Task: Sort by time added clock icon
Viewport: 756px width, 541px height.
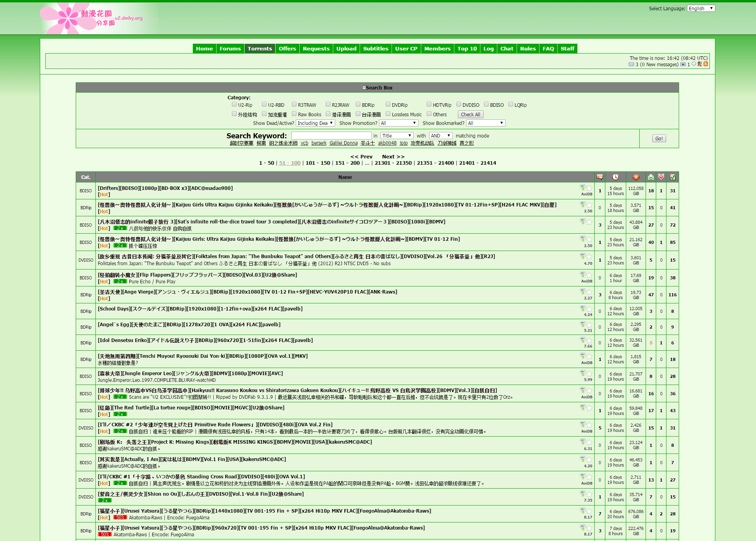Action: (x=616, y=177)
